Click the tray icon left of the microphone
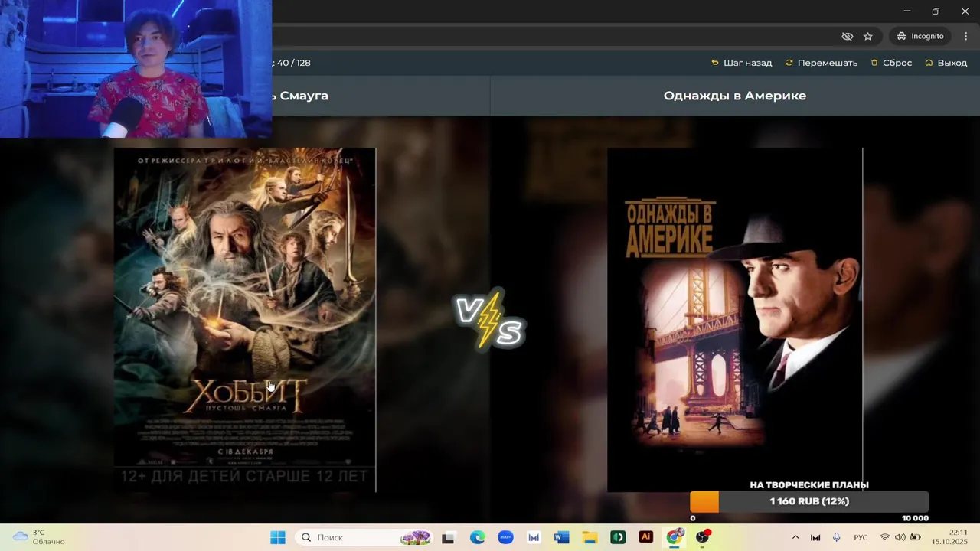Image resolution: width=980 pixels, height=551 pixels. click(815, 537)
